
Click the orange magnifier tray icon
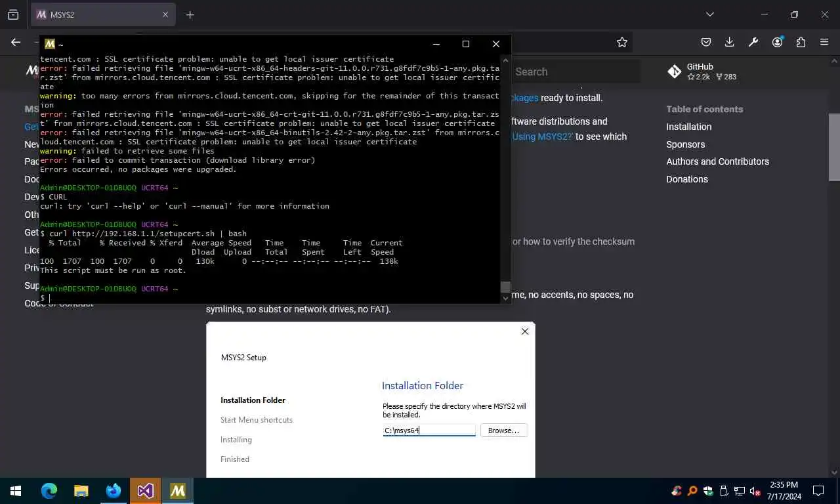[x=692, y=491]
